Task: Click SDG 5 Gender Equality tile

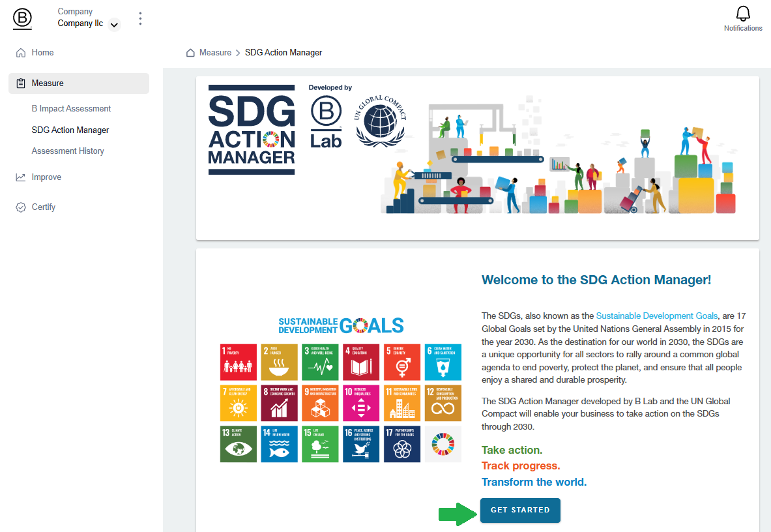Action: tap(401, 362)
